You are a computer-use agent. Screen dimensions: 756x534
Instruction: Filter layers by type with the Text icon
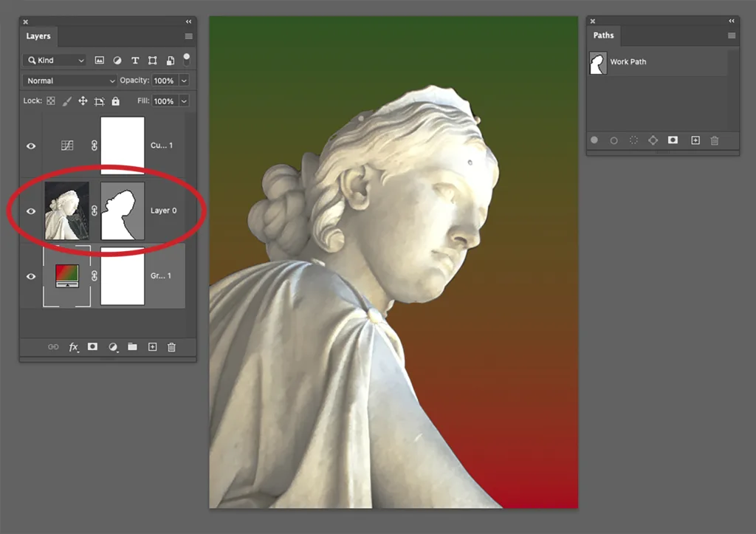tap(135, 60)
